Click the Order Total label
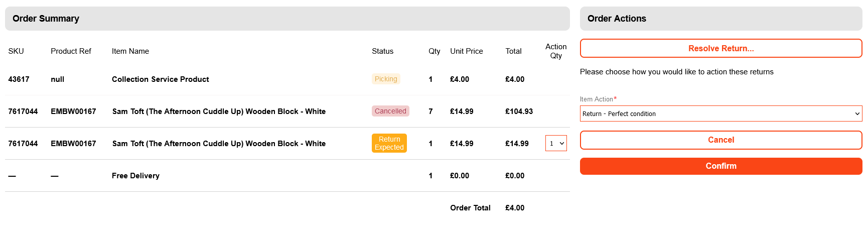The width and height of the screenshot is (868, 229). 470,208
